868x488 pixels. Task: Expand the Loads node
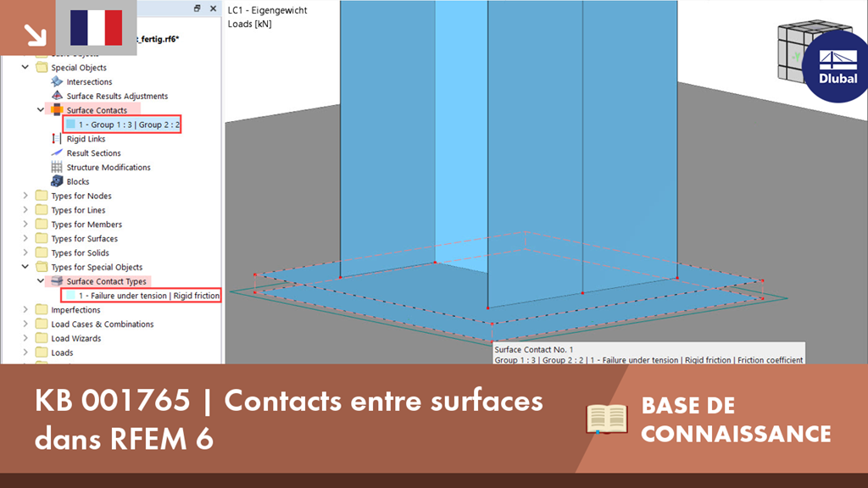click(x=25, y=352)
